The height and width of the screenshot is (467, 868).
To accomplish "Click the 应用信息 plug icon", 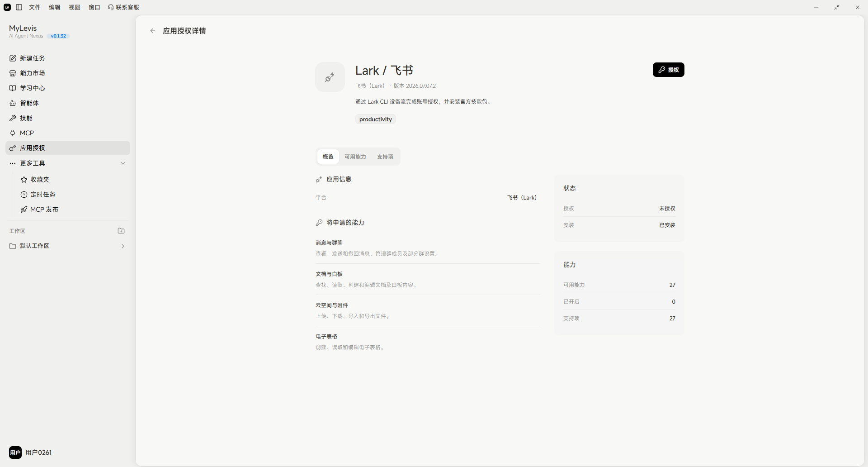I will (319, 180).
